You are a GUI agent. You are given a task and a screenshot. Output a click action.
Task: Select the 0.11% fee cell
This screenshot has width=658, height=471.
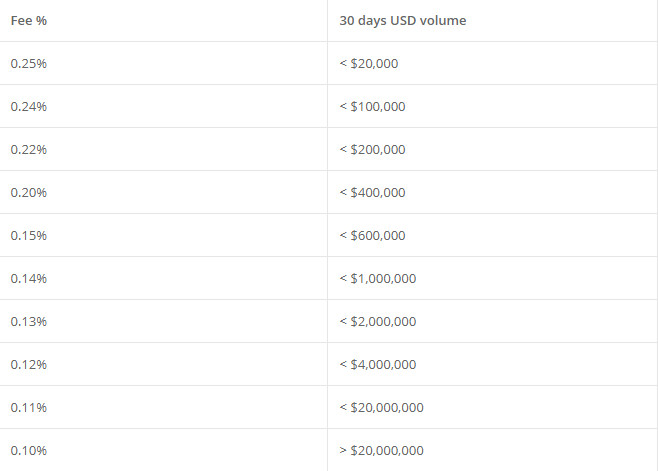163,408
